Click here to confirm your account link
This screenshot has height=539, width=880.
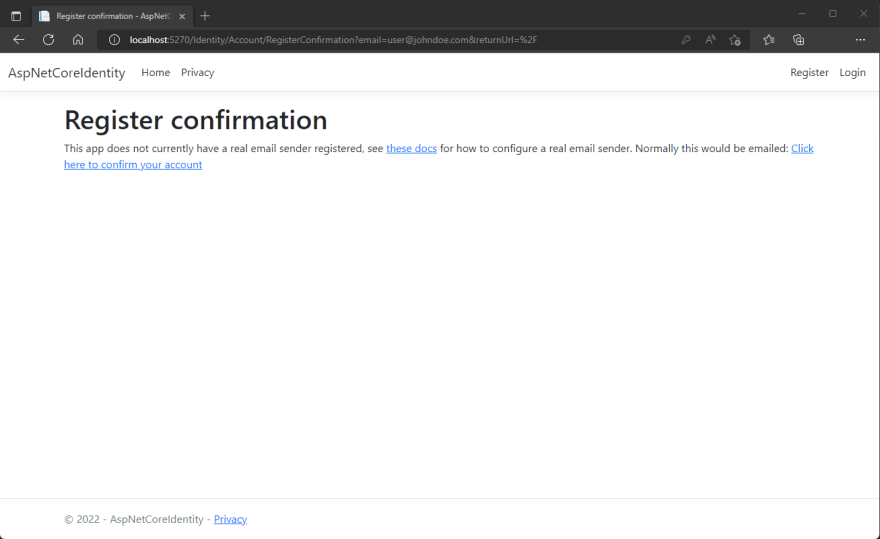[x=133, y=165]
